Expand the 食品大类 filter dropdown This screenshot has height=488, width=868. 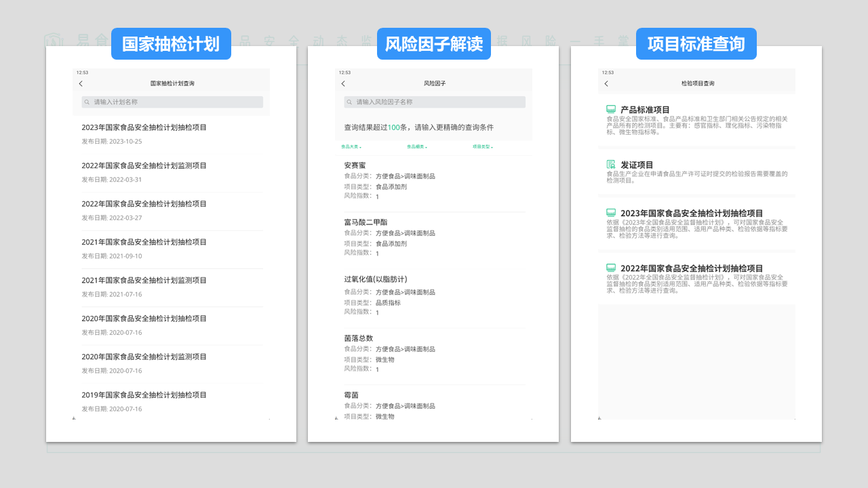pyautogui.click(x=351, y=146)
